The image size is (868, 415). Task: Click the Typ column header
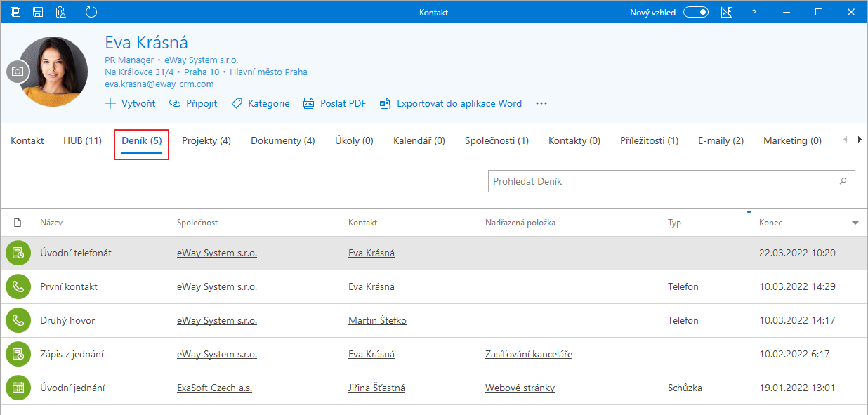(674, 223)
